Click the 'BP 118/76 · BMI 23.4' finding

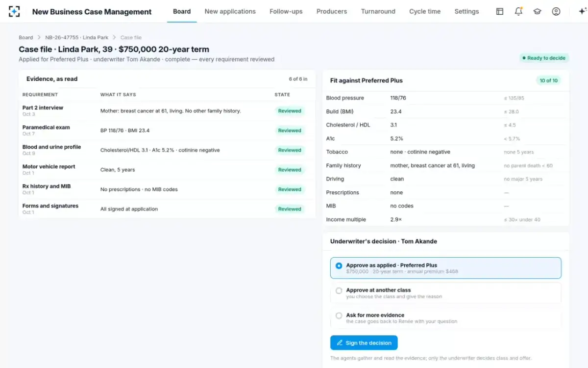125,131
